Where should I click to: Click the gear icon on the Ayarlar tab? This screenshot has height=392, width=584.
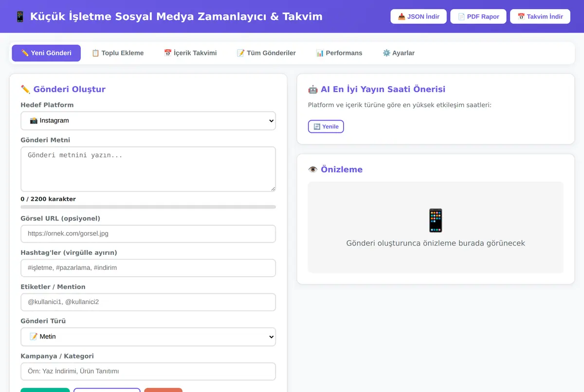click(386, 53)
